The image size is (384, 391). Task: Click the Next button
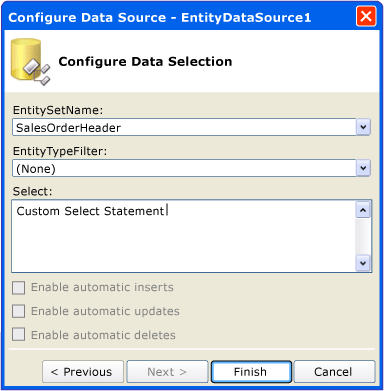coord(167,372)
